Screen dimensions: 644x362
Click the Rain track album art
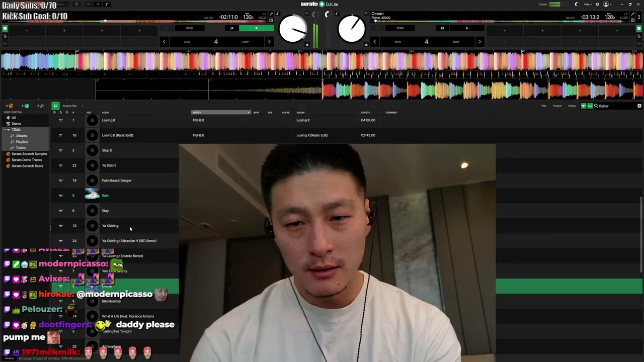pyautogui.click(x=92, y=196)
